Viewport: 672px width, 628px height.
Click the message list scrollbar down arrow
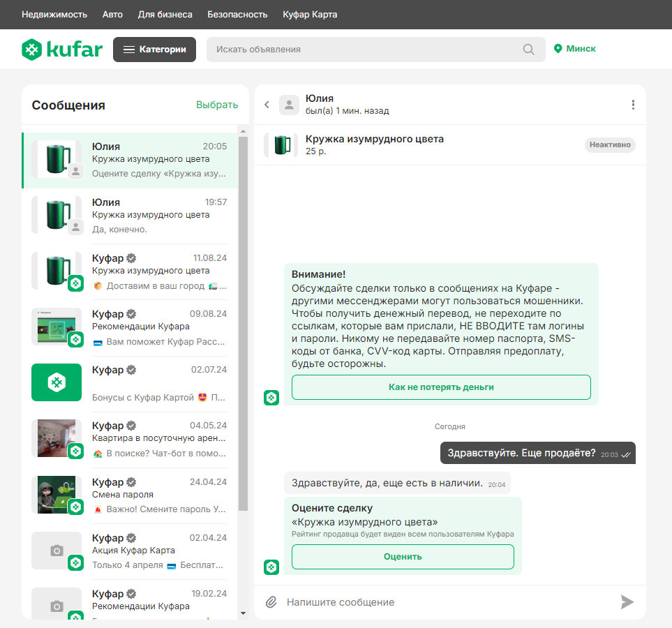click(243, 613)
